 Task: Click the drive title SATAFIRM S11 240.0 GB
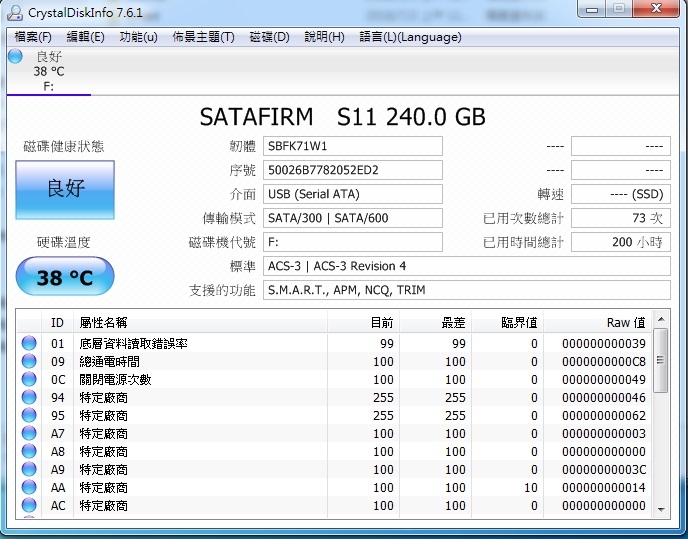click(342, 117)
